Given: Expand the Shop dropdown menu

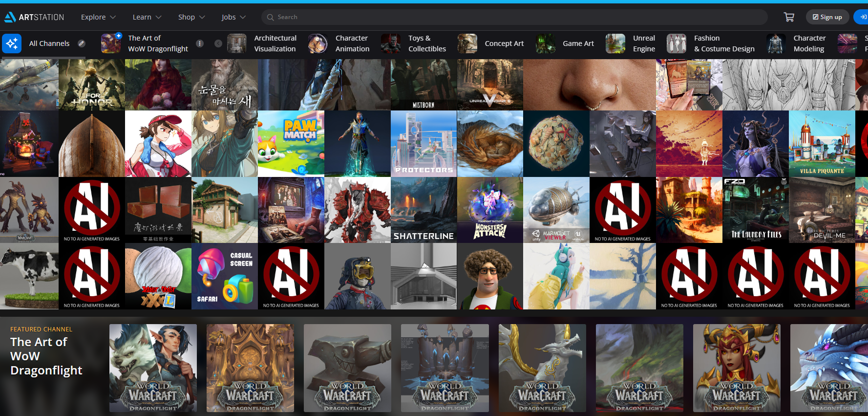Looking at the screenshot, I should click(191, 17).
